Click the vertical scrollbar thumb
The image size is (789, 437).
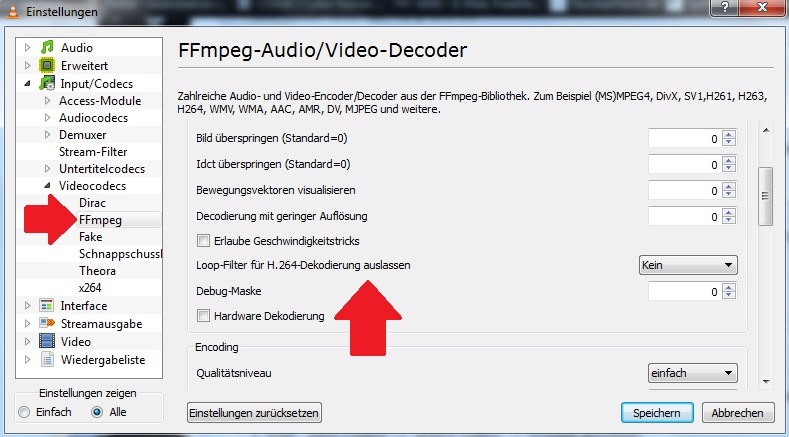click(765, 196)
